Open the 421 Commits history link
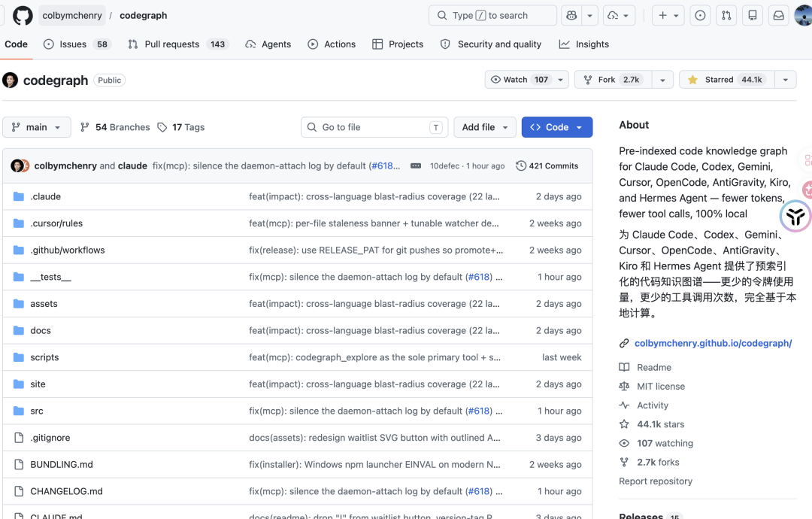812x519 pixels. (547, 165)
